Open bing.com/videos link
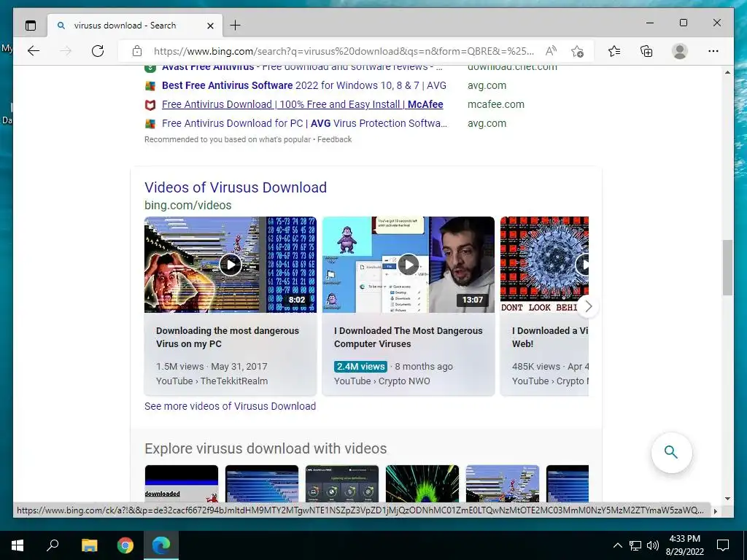 [187, 205]
